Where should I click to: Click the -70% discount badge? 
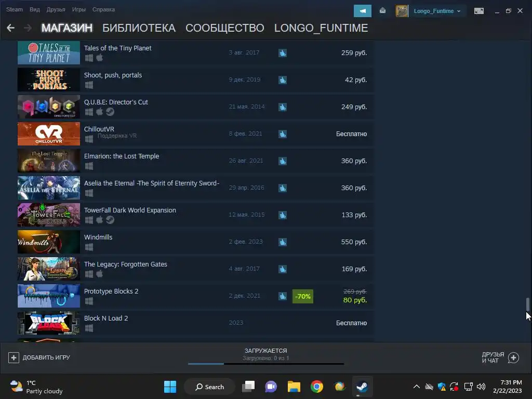click(303, 296)
